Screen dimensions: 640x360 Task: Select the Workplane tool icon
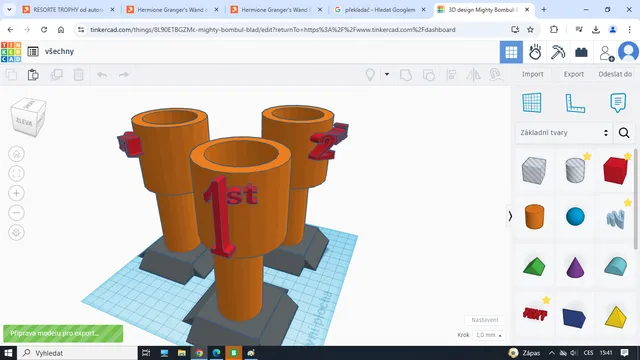click(x=532, y=102)
